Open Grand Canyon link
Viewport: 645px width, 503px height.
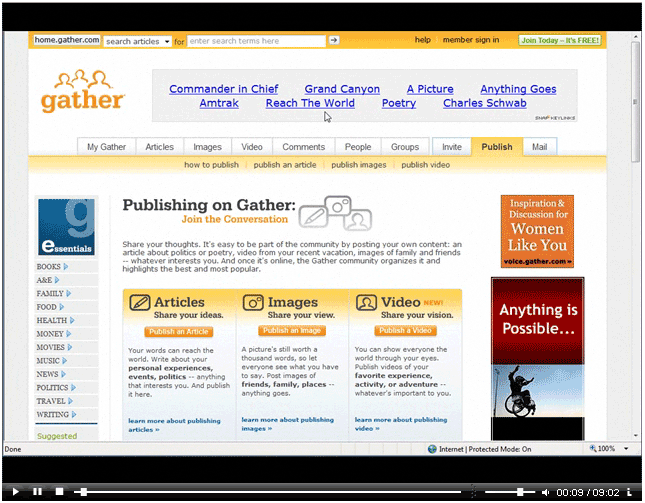pos(342,89)
